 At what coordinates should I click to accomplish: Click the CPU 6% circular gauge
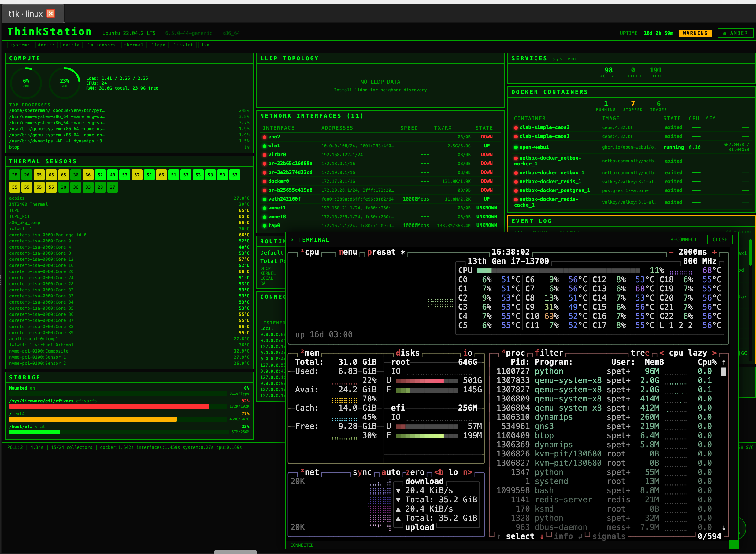(26, 83)
